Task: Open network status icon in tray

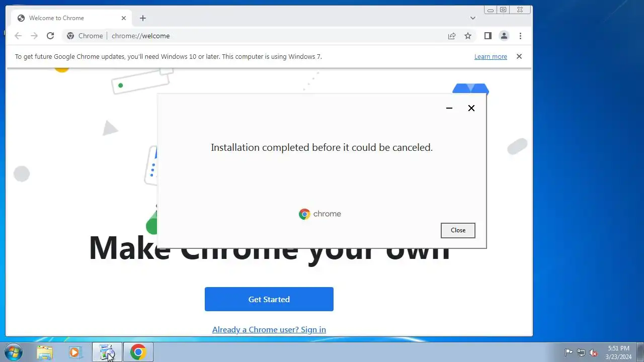Action: (581, 352)
